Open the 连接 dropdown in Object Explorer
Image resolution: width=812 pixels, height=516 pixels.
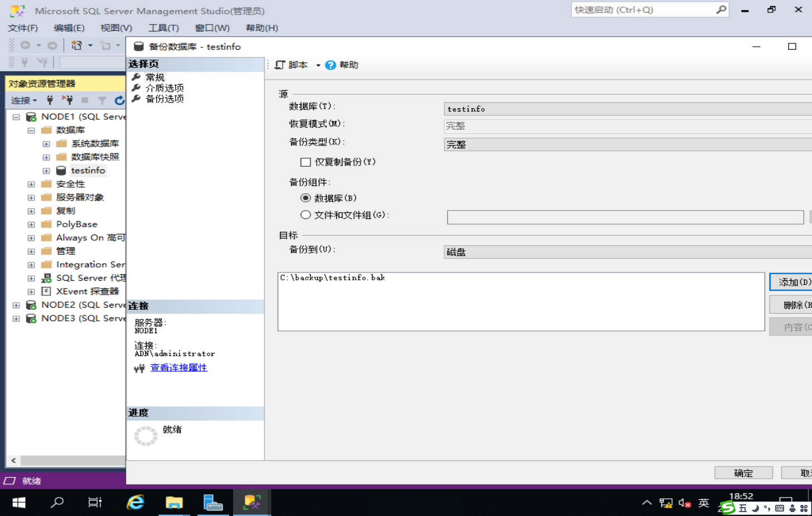click(24, 100)
